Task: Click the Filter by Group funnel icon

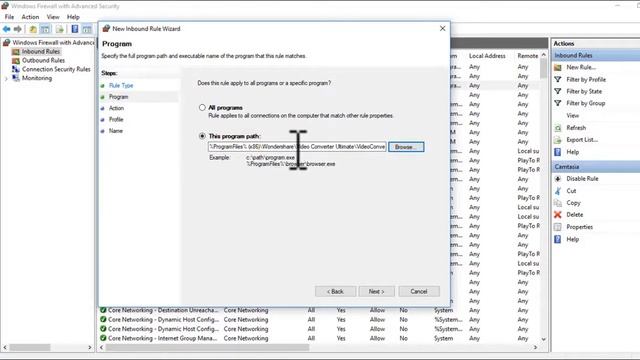Action: pyautogui.click(x=558, y=103)
